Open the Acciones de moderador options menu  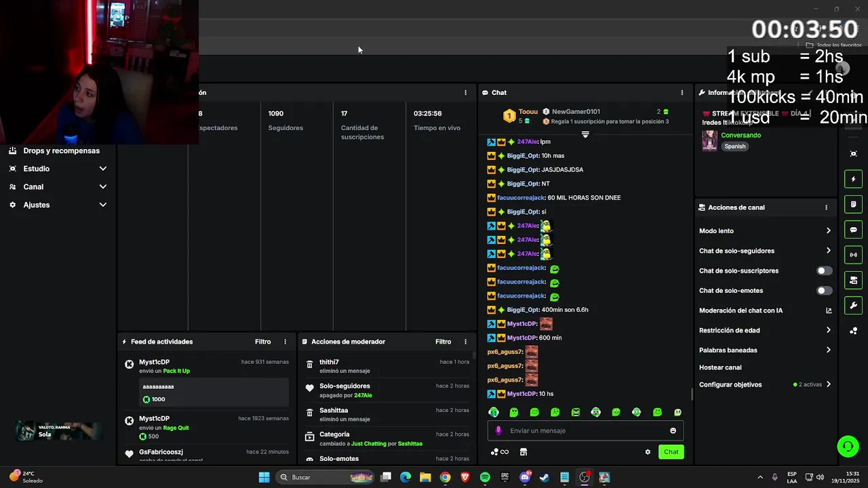(x=465, y=342)
